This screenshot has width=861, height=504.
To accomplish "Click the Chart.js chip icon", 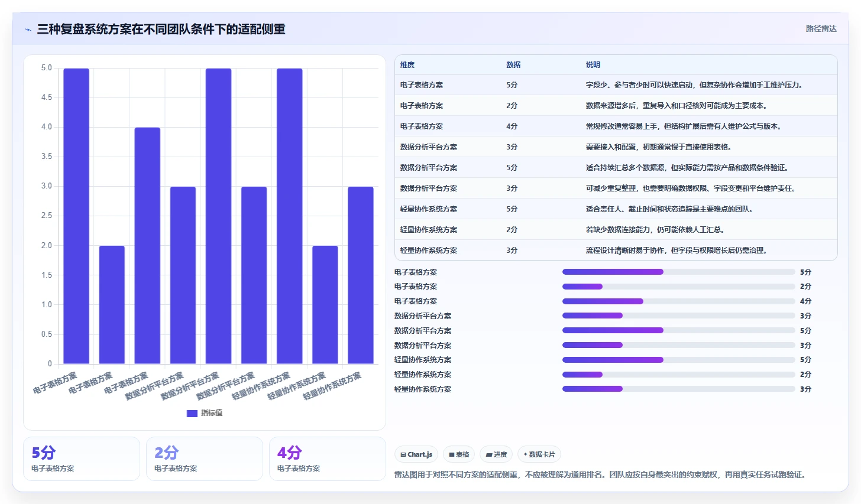I will coord(403,454).
